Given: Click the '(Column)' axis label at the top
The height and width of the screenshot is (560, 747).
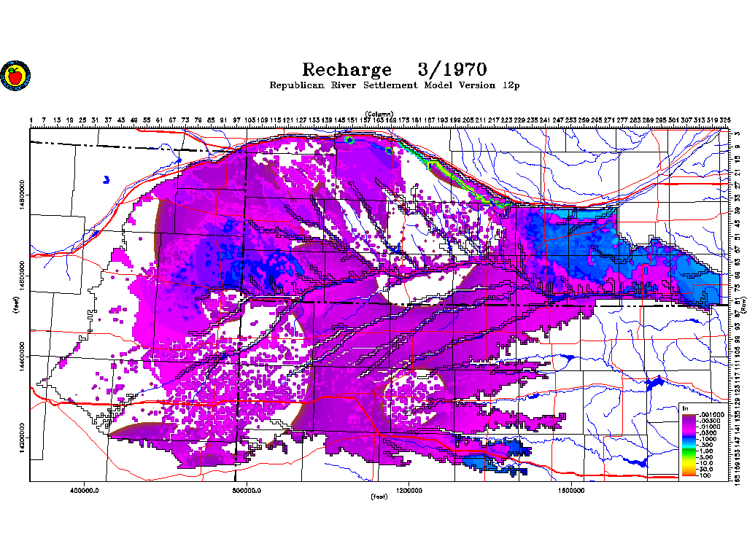Looking at the screenshot, I should pos(379,114).
